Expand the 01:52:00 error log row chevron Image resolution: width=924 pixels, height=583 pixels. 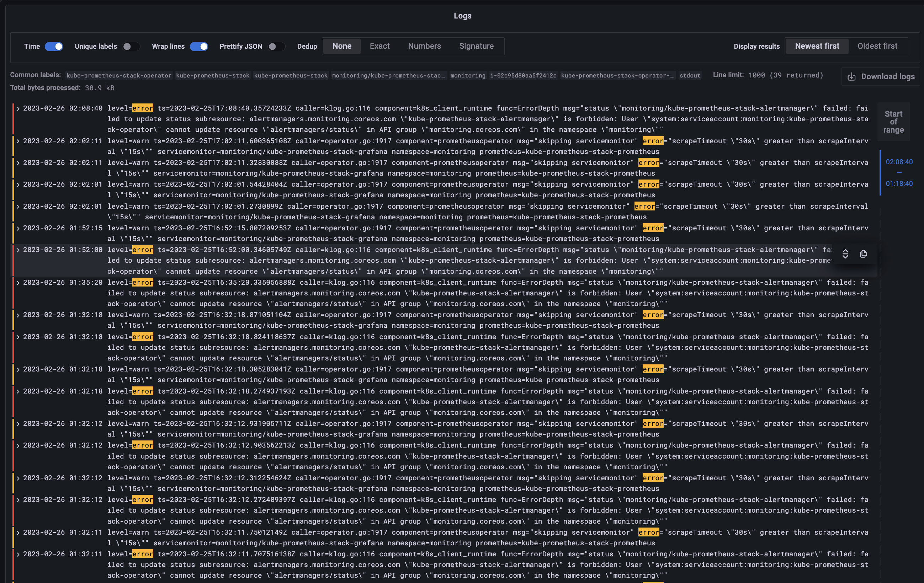coord(18,250)
